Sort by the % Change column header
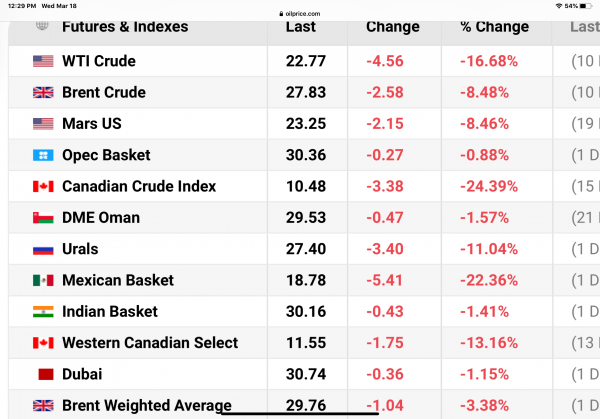This screenshot has height=419, width=600. click(494, 27)
